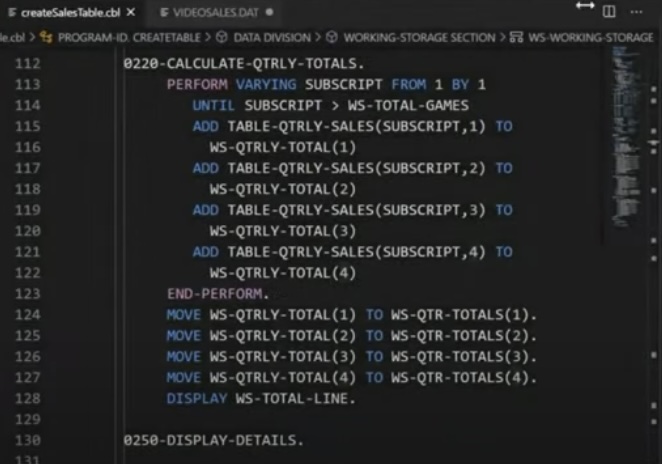Open PROGRAM-ID. CREATETABLE breadcrumb
This screenshot has width=662, height=464.
coord(129,38)
